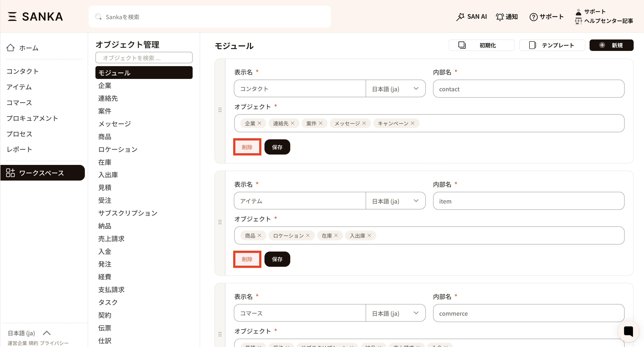
Task: Edit the internal name field containing item
Action: [529, 201]
